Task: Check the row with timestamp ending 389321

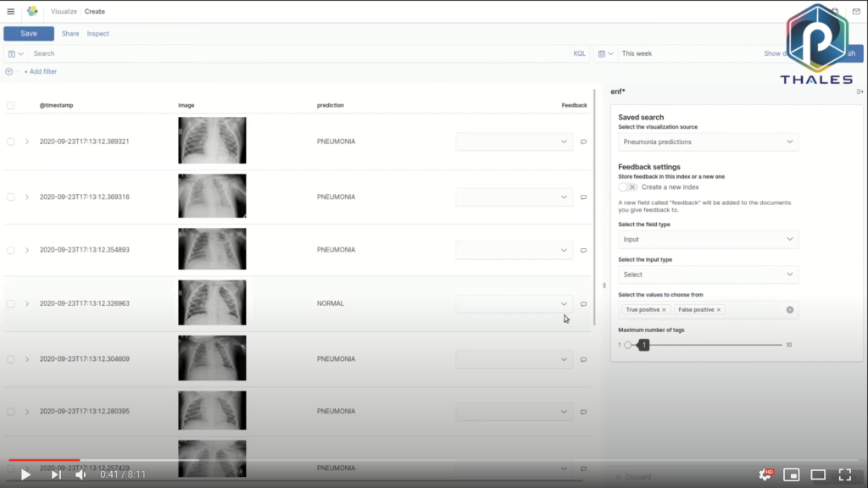Action: (10, 141)
